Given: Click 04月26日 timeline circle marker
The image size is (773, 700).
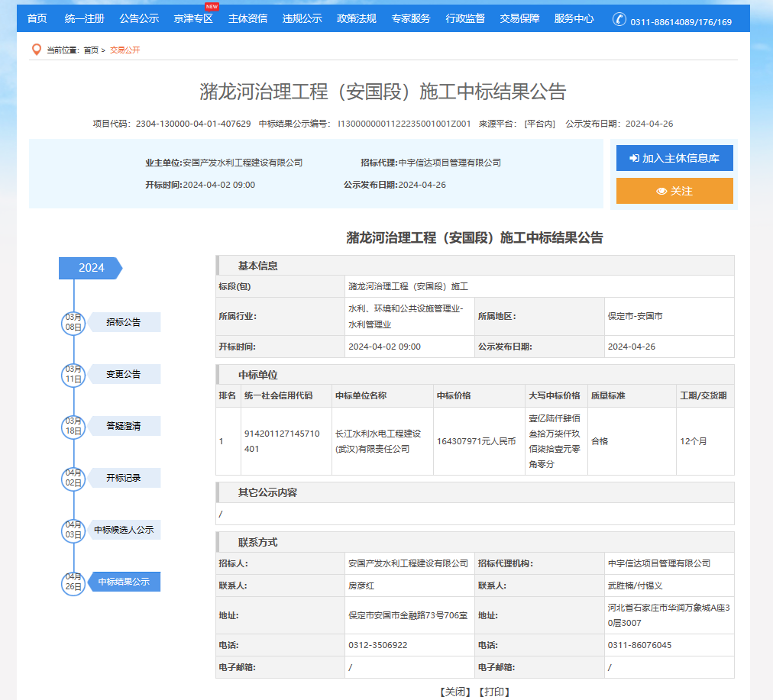Looking at the screenshot, I should pyautogui.click(x=73, y=582).
